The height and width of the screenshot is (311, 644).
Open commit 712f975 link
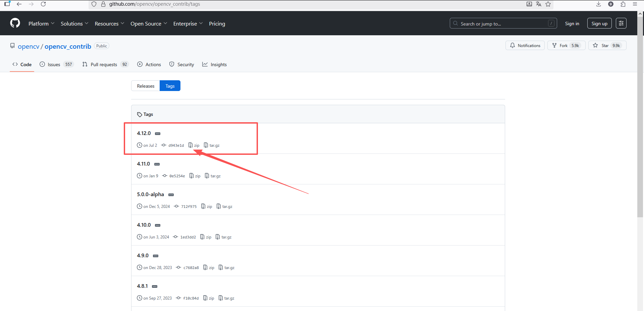point(185,207)
